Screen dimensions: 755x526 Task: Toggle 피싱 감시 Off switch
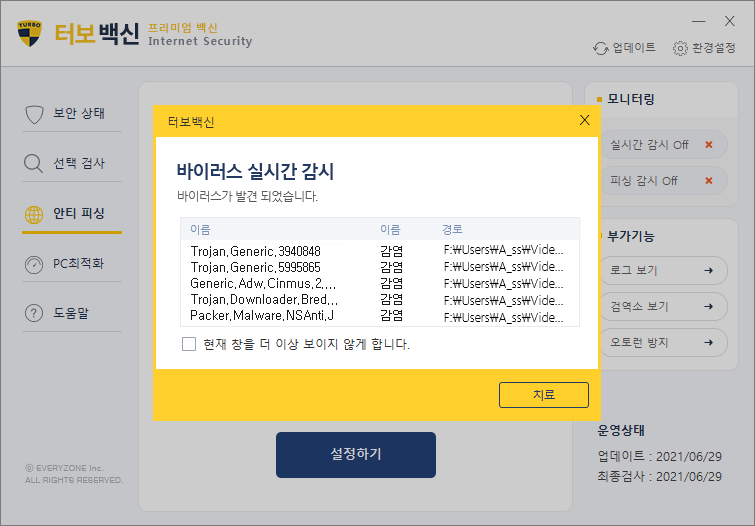(708, 181)
